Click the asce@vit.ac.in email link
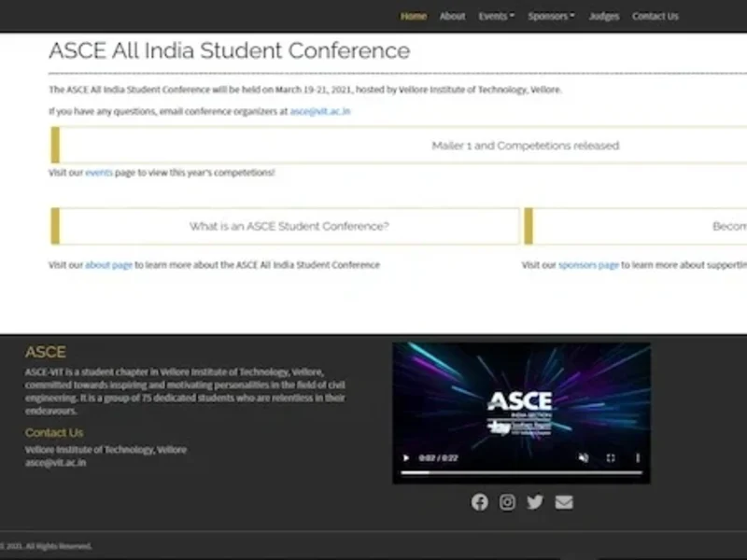Viewport: 747px width, 560px height. coord(320,111)
